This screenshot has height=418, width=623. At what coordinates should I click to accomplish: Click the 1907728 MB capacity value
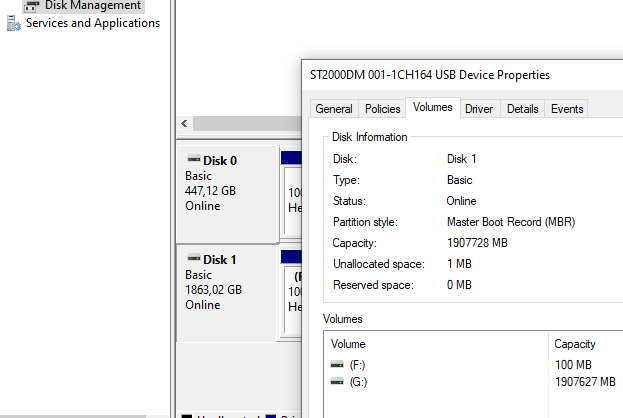(477, 243)
